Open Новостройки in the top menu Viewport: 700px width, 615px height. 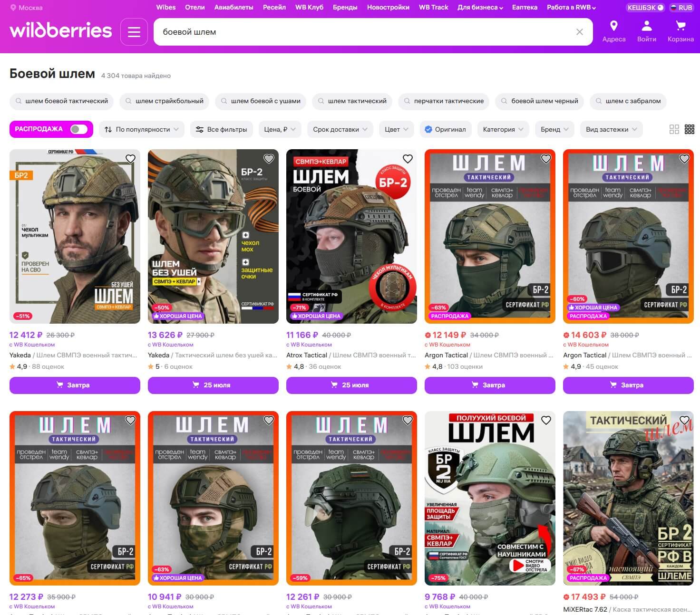pyautogui.click(x=388, y=7)
